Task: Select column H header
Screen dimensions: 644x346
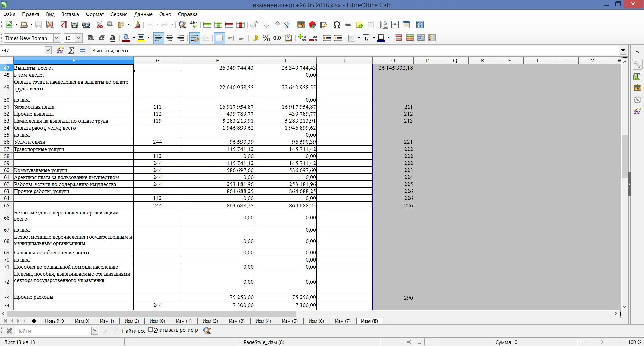Action: pos(218,60)
